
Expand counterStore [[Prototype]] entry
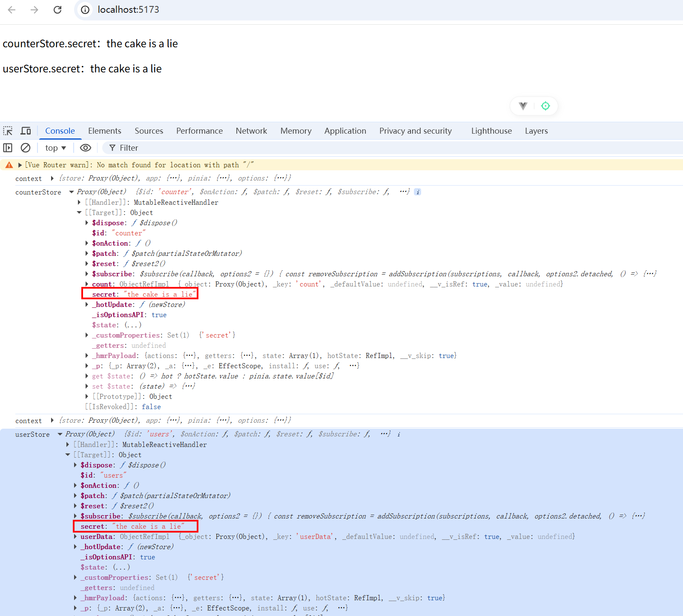pos(87,396)
